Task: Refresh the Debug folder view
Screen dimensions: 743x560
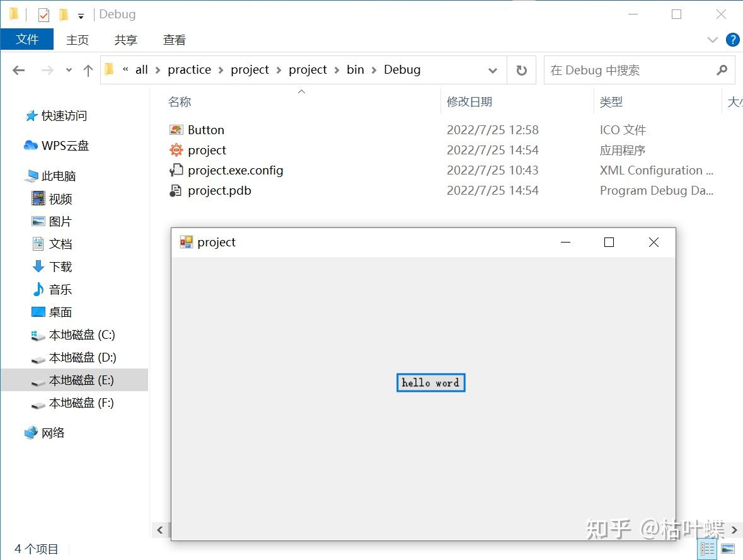Action: pos(522,70)
